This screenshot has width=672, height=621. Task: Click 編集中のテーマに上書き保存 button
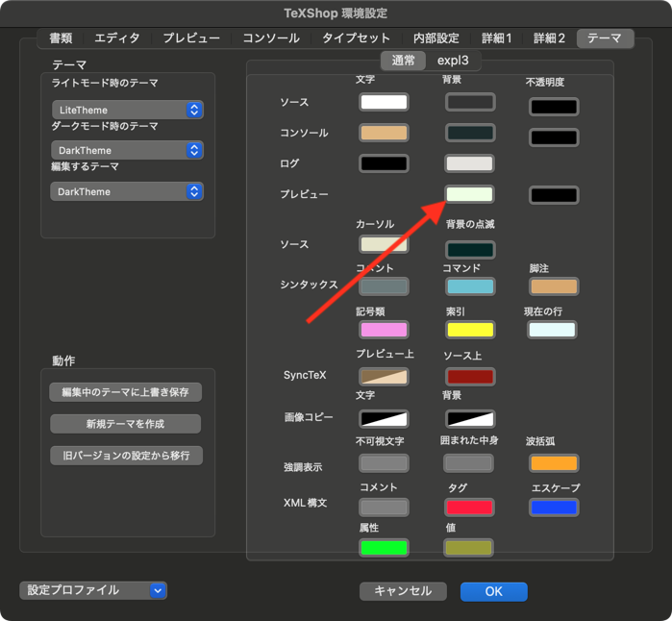coord(126,392)
